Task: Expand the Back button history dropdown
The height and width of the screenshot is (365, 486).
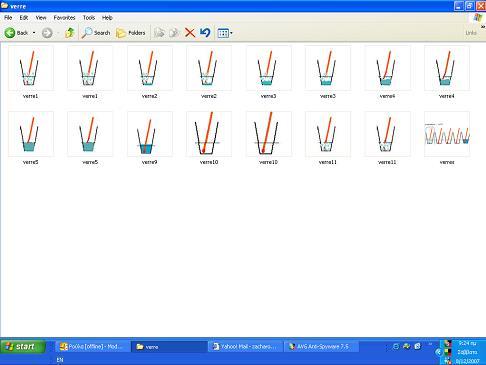Action: click(34, 33)
